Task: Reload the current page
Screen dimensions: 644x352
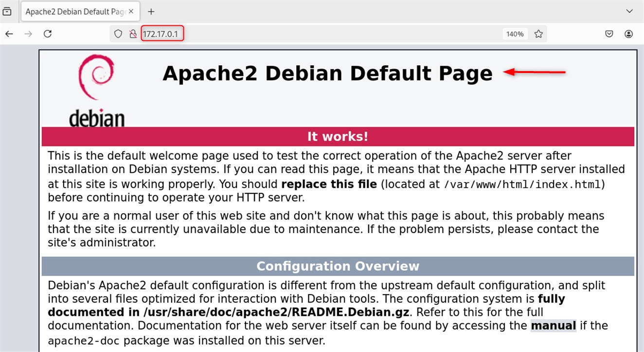Action: click(48, 34)
